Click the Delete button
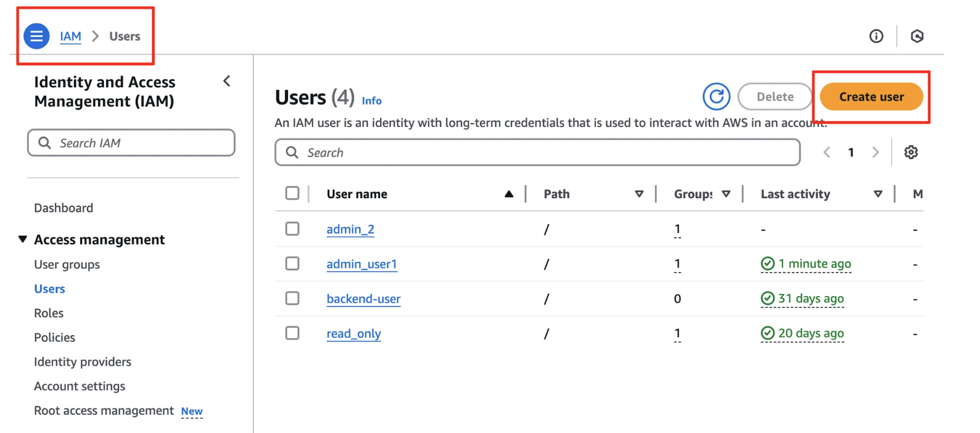The width and height of the screenshot is (980, 433). [x=775, y=97]
